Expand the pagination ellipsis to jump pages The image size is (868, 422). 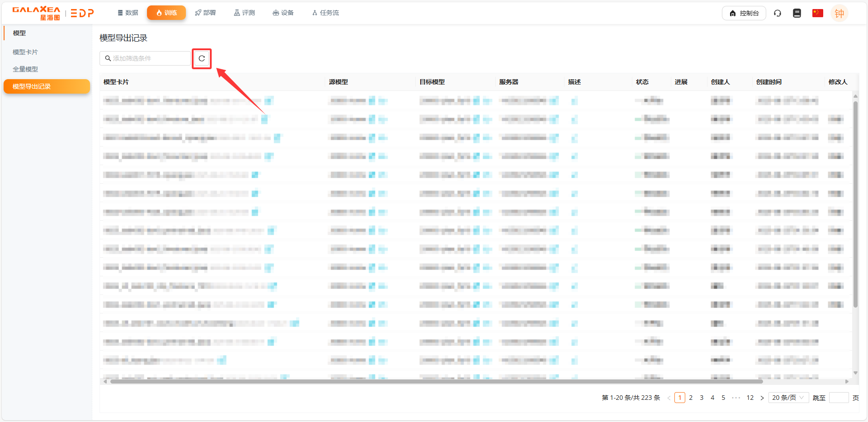tap(736, 398)
